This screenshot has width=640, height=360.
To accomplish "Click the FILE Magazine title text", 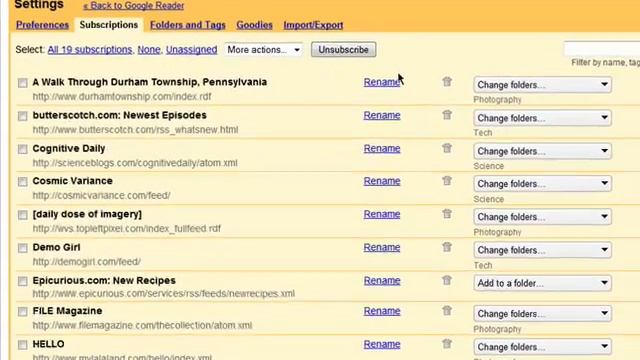I will (67, 311).
